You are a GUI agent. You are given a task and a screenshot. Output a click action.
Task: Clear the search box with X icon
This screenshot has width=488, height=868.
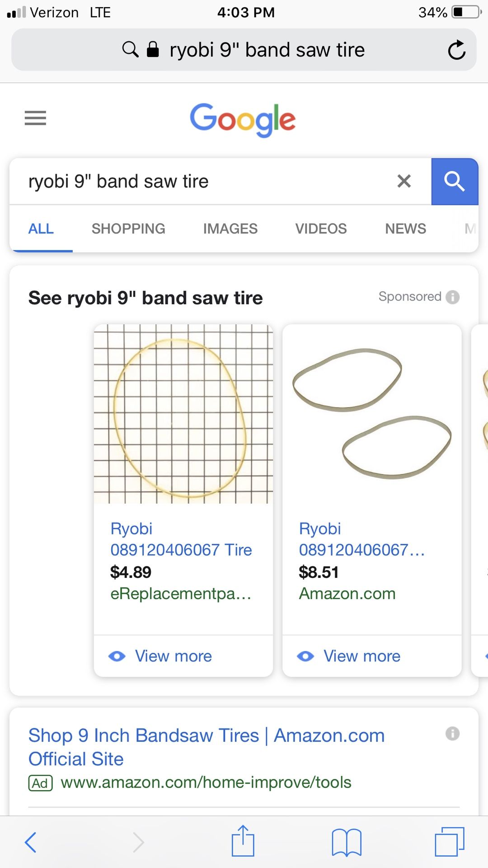point(404,181)
